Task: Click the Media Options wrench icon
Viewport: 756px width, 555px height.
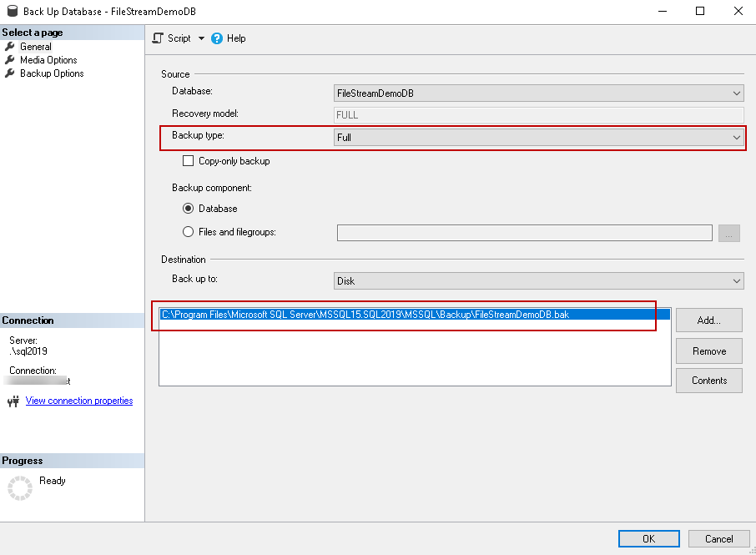Action: (10, 60)
